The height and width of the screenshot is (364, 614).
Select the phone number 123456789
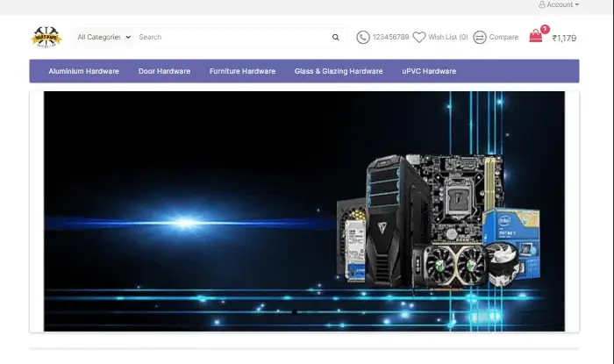point(391,38)
